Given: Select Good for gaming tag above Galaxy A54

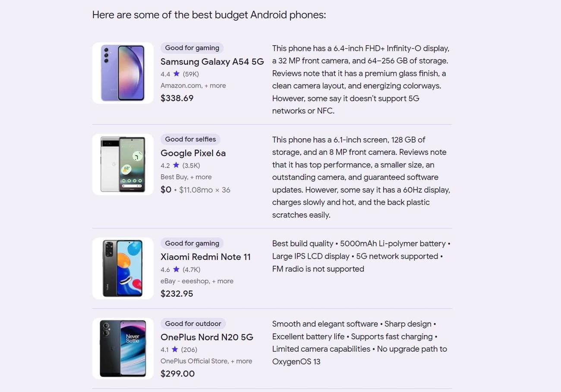Looking at the screenshot, I should point(192,48).
